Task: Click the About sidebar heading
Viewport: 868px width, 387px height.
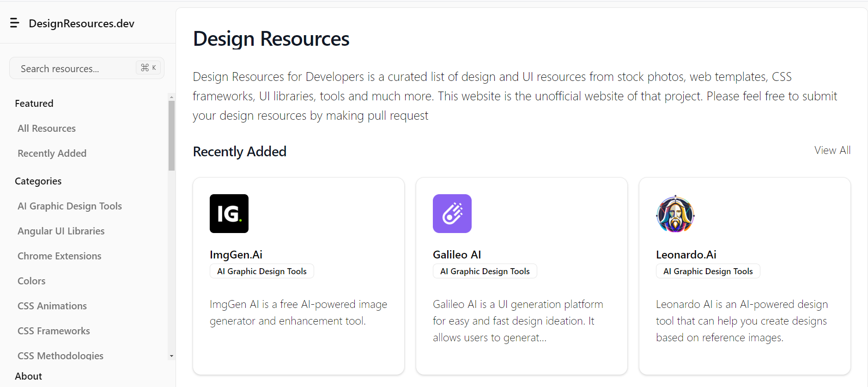Action: [28, 376]
